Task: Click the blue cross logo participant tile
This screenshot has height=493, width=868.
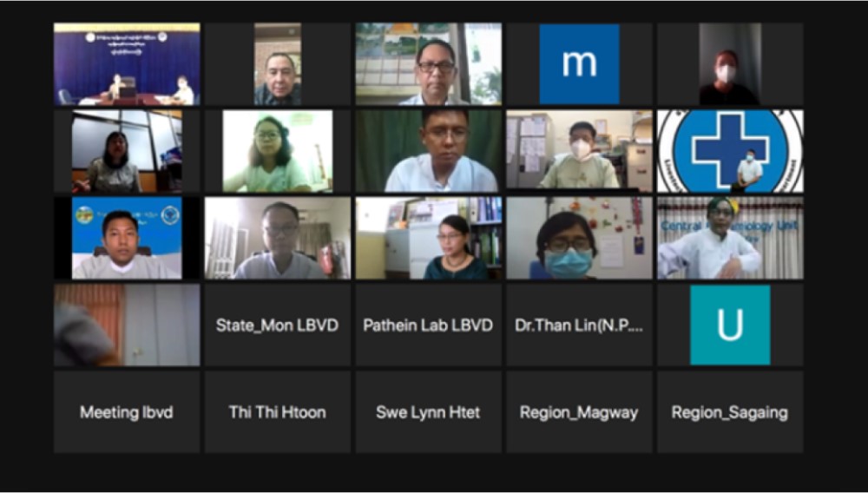Action: point(730,151)
